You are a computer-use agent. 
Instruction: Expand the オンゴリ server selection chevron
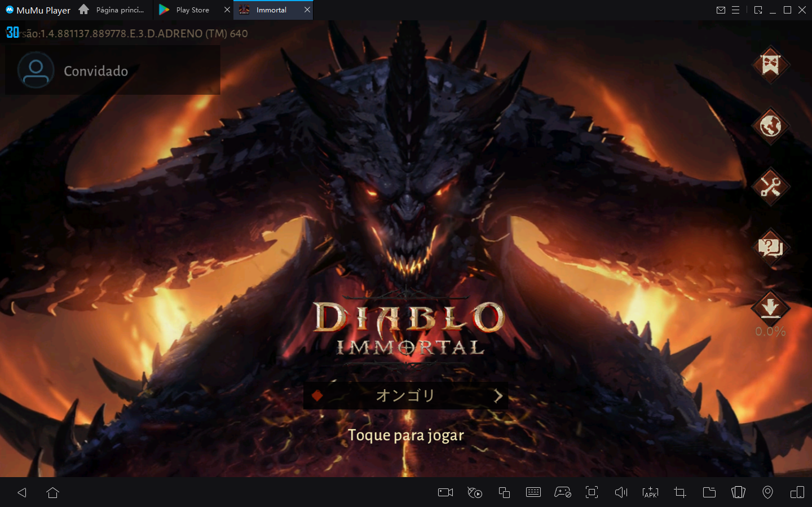(498, 395)
